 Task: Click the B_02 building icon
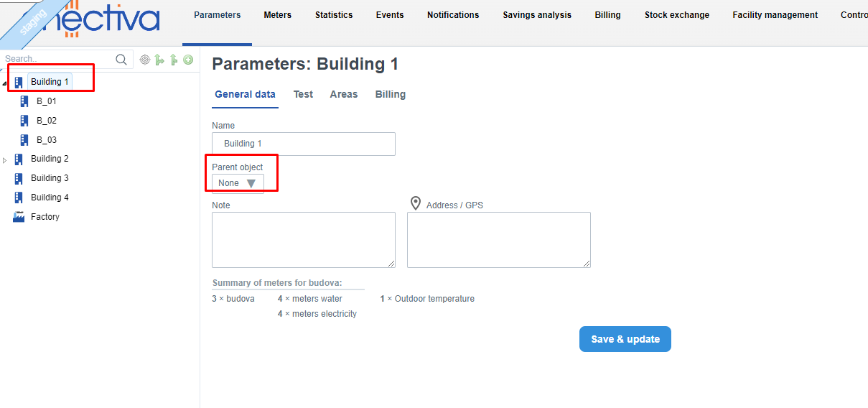pos(24,121)
